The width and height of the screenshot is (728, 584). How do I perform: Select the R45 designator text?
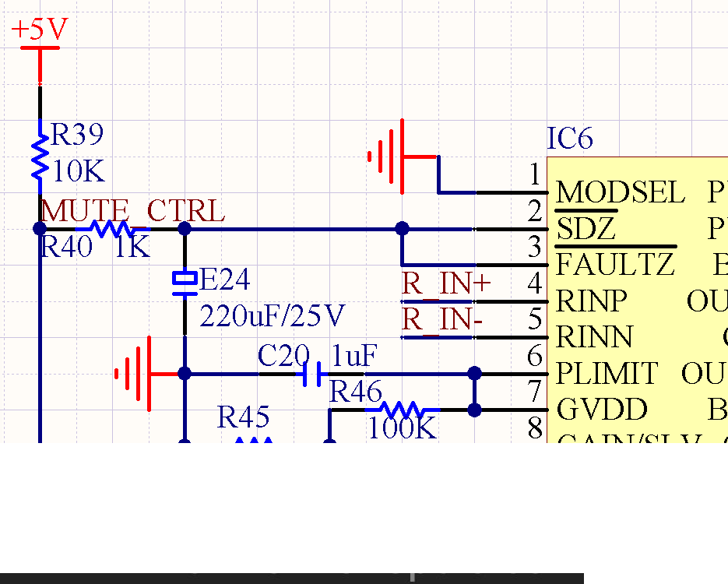coord(243,417)
